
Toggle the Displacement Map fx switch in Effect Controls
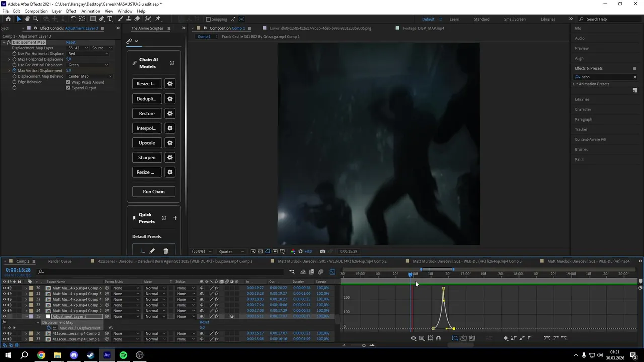coord(9,42)
